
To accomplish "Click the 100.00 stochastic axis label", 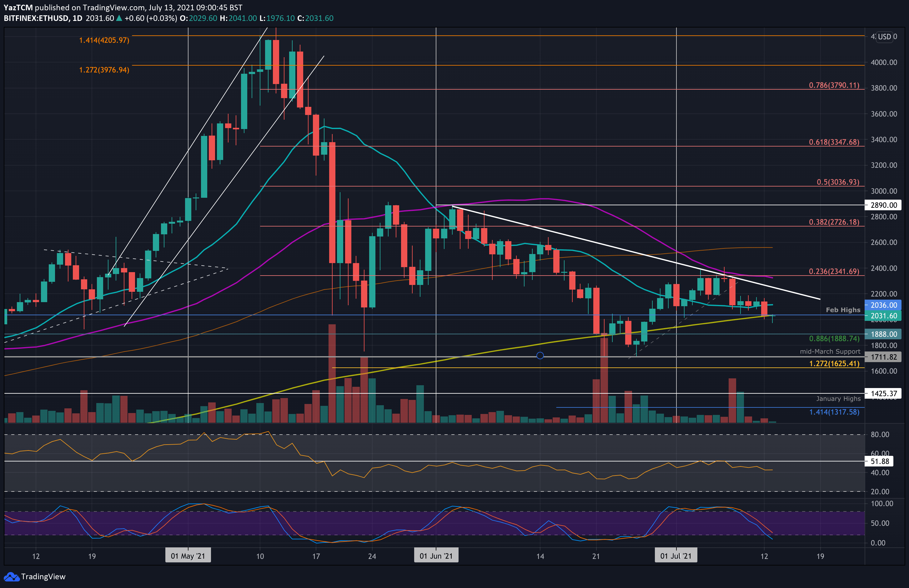I will [882, 504].
